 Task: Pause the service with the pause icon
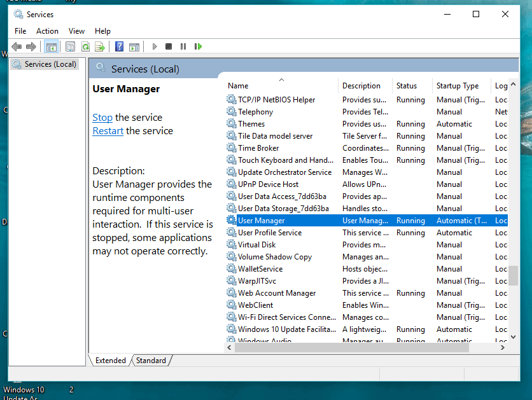183,46
